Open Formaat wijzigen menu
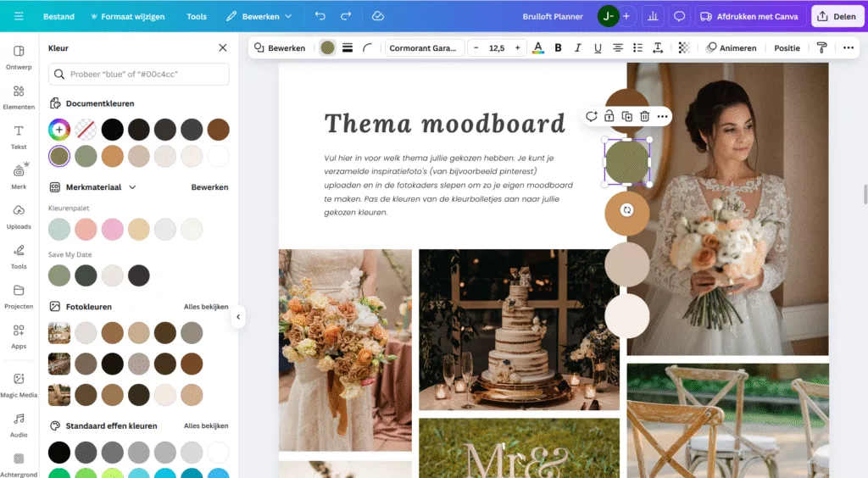The height and width of the screenshot is (478, 868). (x=128, y=17)
